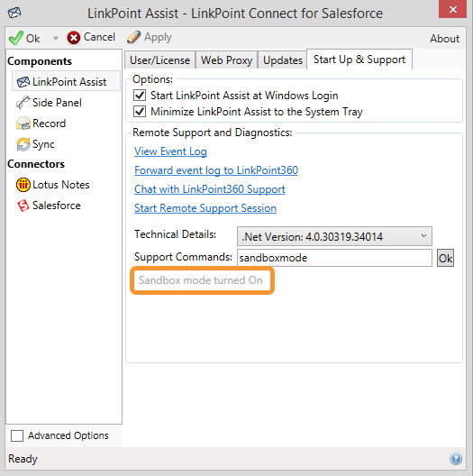This screenshot has width=473, height=476.
Task: Click the Ready status text
Action: (23, 459)
